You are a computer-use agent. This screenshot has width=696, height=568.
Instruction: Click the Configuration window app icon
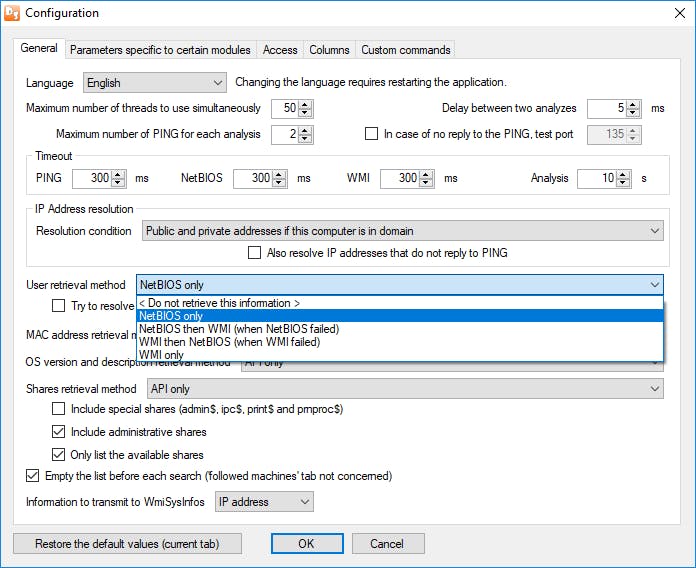(12, 13)
